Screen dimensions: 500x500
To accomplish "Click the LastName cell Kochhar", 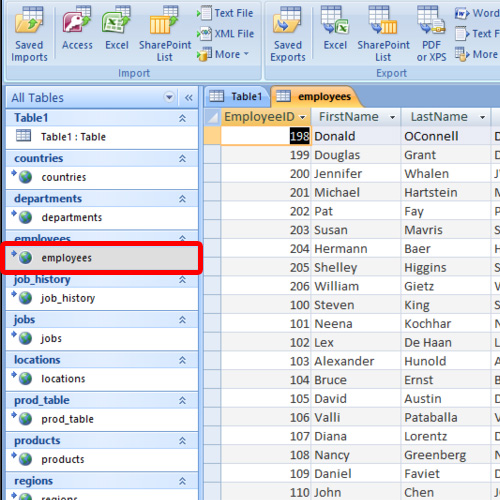I will tap(446, 324).
